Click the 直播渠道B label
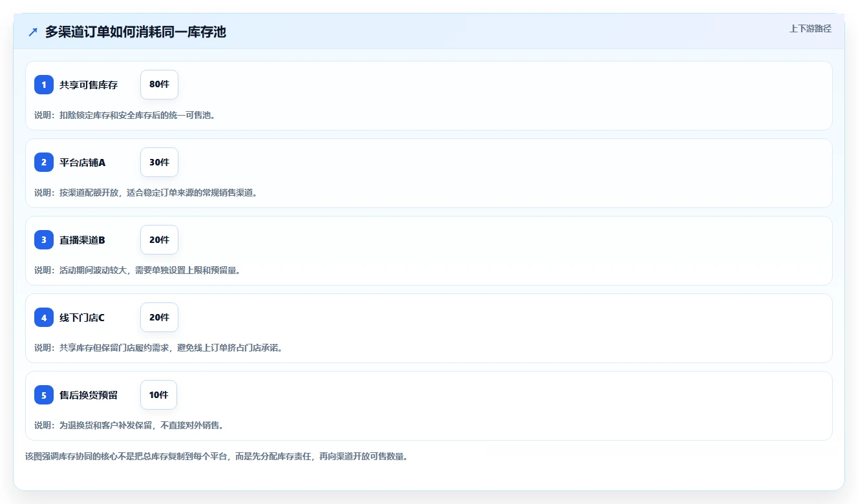 pos(82,240)
